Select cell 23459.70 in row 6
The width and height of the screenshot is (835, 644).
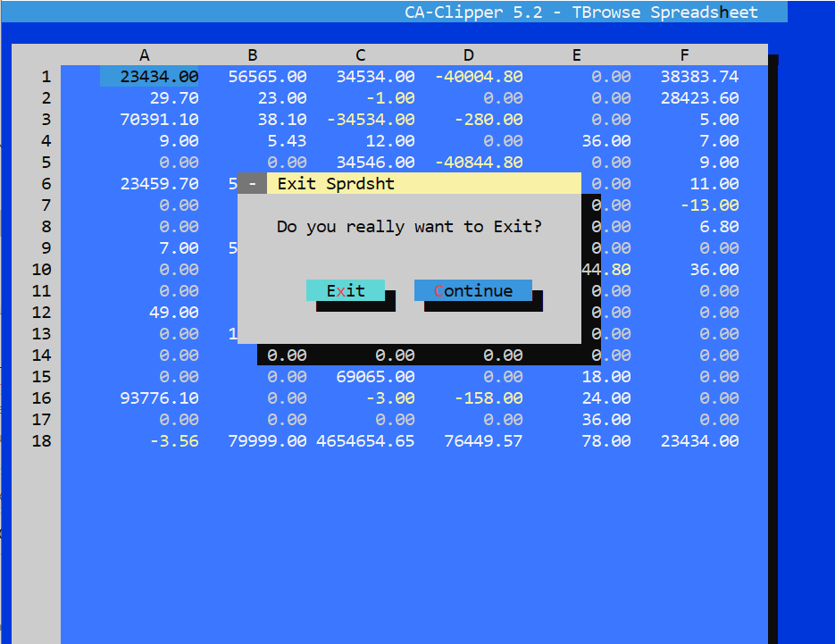[x=159, y=184]
